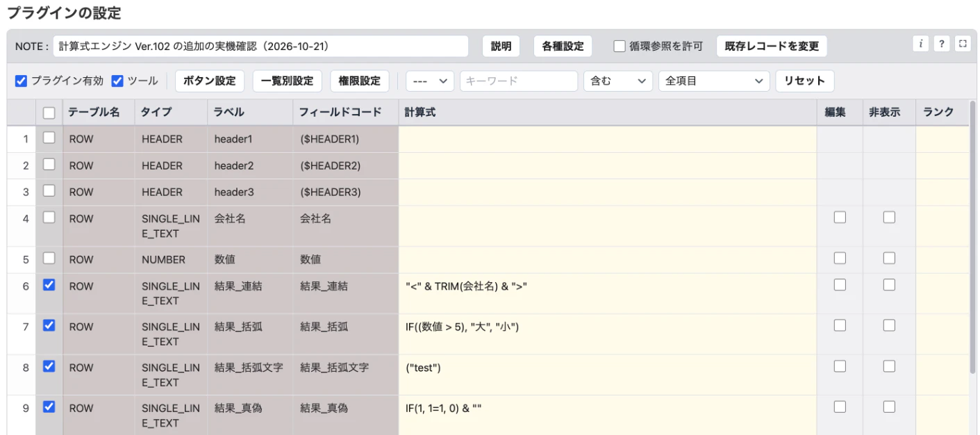Open the '---' filter dropdown
This screenshot has width=980, height=435.
click(x=430, y=81)
